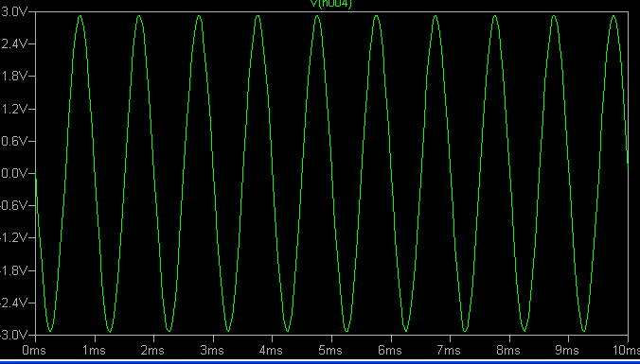Select the 3ms time axis label
640x364 pixels.
212,350
